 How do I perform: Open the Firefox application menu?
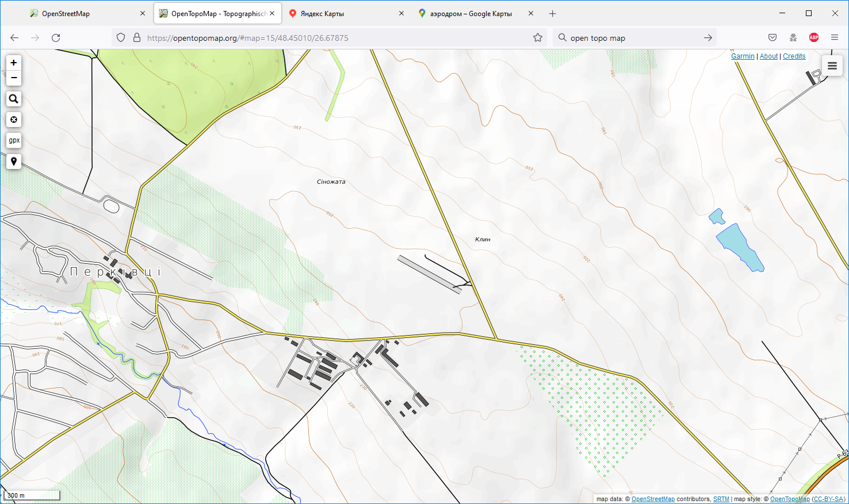[x=835, y=38]
